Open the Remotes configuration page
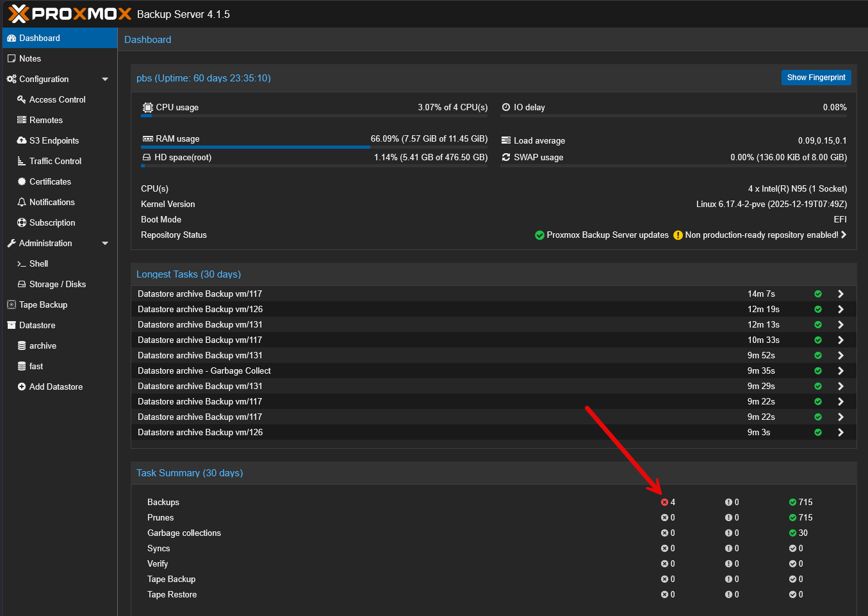The image size is (868, 616). pyautogui.click(x=45, y=120)
